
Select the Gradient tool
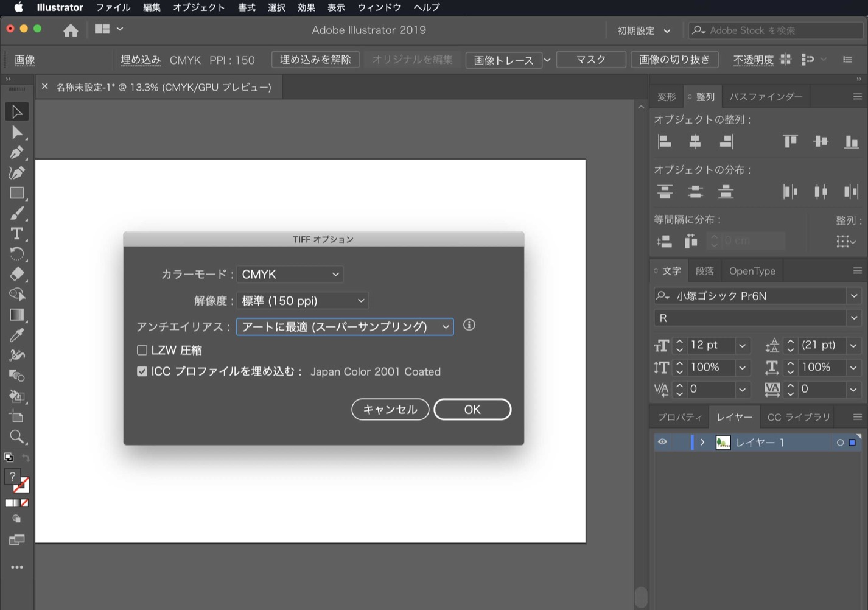[x=16, y=315]
